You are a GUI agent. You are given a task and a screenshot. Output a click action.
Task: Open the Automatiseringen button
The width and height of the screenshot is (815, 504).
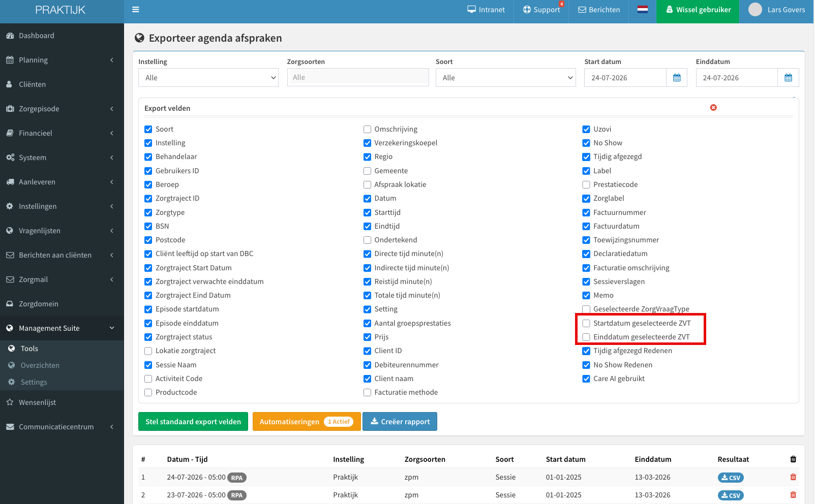coord(307,422)
